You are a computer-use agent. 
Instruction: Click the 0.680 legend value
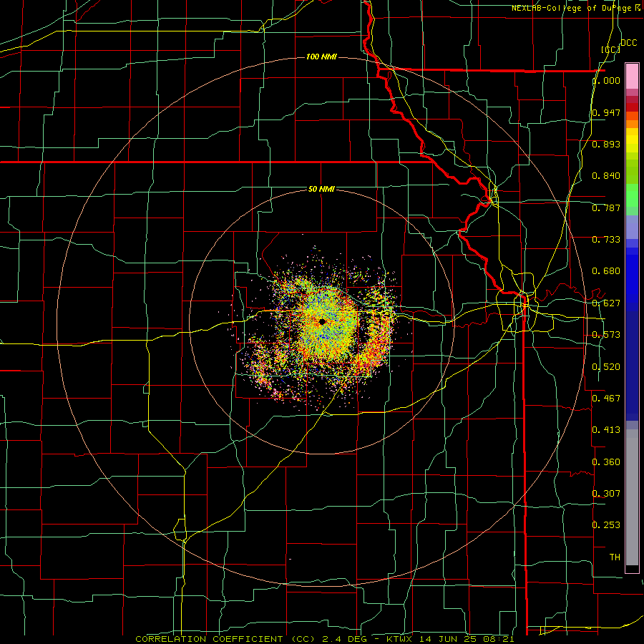pyautogui.click(x=606, y=271)
